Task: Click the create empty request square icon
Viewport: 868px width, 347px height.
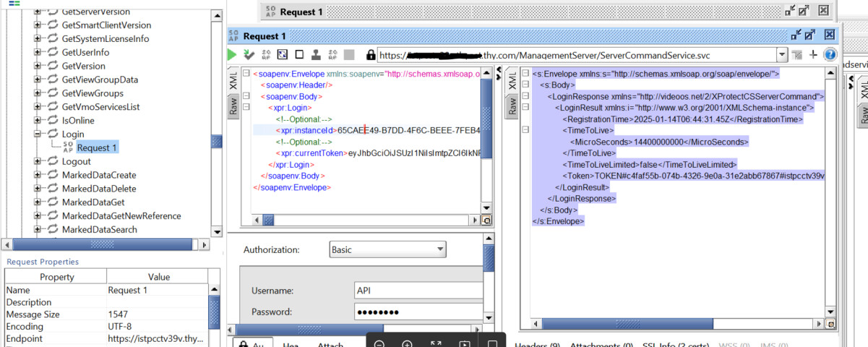Action: coord(298,55)
